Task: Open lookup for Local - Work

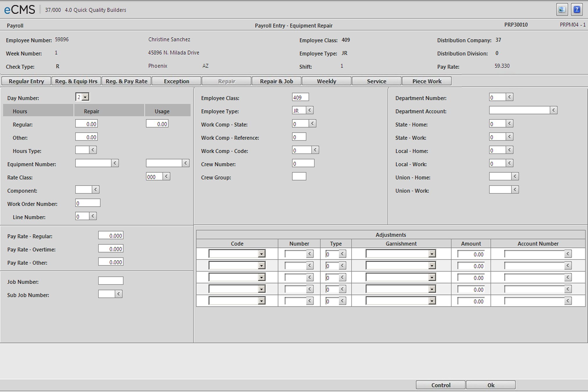Action: (510, 163)
